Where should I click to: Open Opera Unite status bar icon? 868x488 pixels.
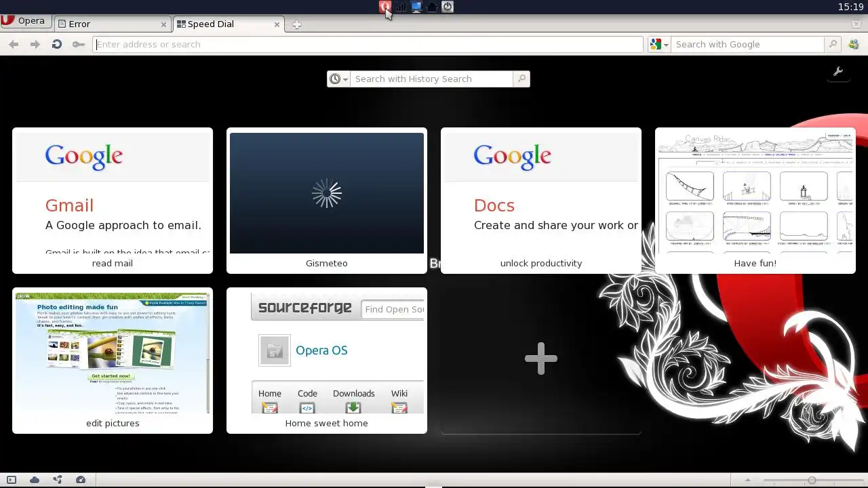pyautogui.click(x=58, y=480)
